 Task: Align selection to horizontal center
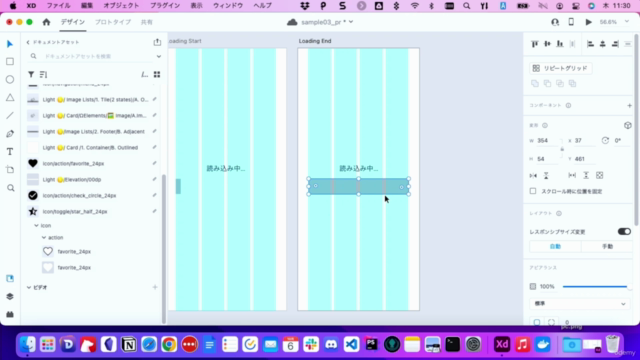tap(603, 44)
